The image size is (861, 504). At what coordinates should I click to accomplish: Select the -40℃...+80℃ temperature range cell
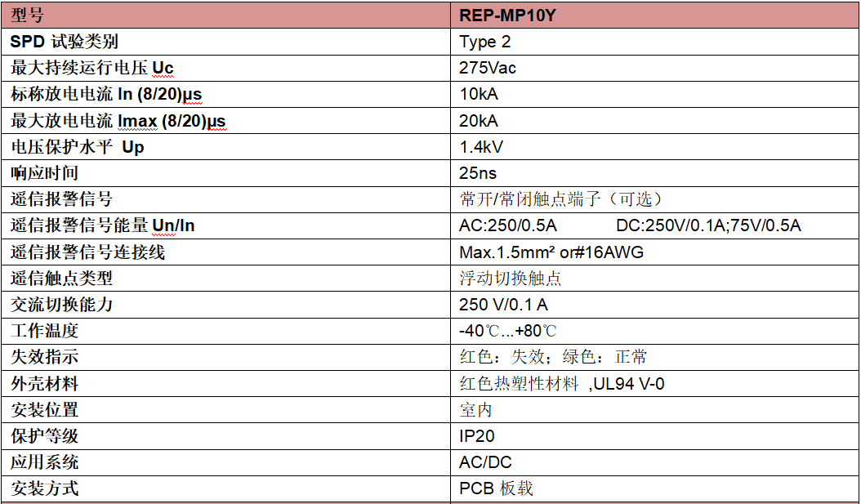click(x=508, y=331)
